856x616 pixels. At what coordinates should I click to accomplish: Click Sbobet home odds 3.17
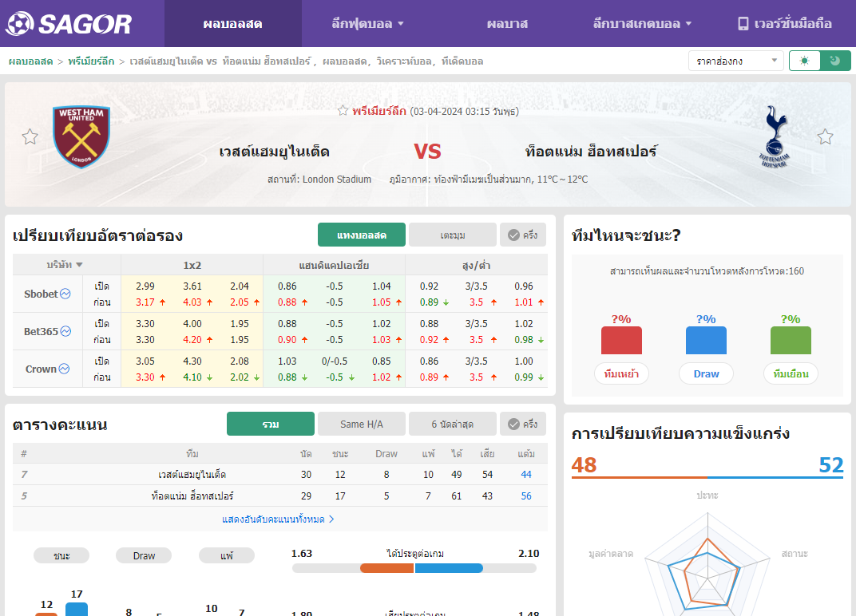coord(145,302)
